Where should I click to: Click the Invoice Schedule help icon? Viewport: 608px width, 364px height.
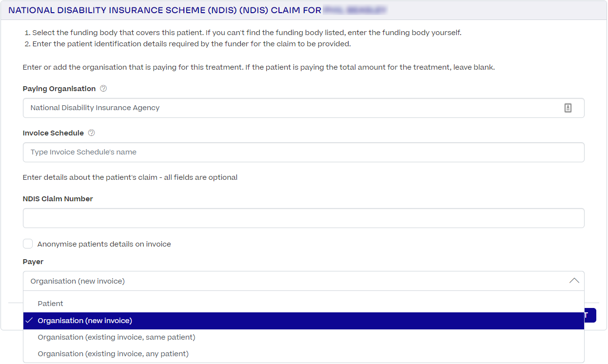(91, 133)
